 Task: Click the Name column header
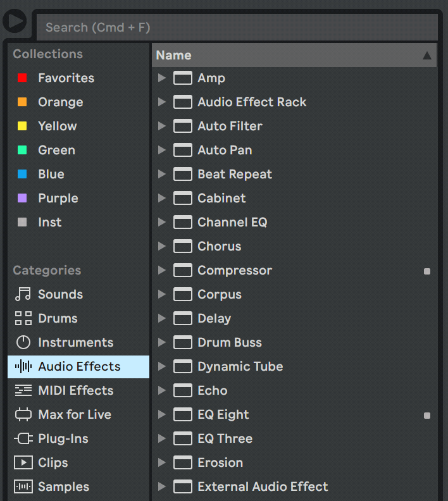click(x=294, y=55)
